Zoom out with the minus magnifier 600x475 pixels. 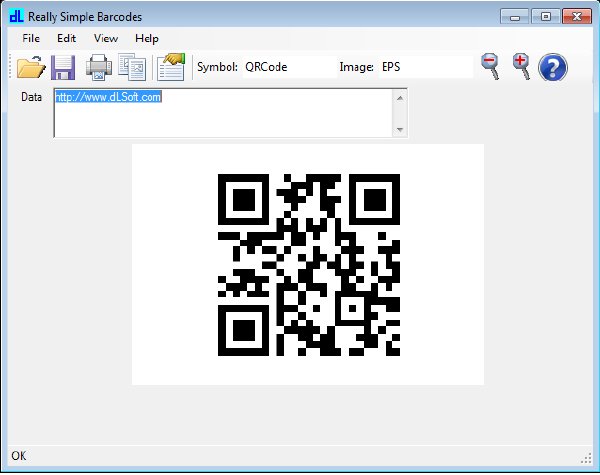click(x=491, y=67)
